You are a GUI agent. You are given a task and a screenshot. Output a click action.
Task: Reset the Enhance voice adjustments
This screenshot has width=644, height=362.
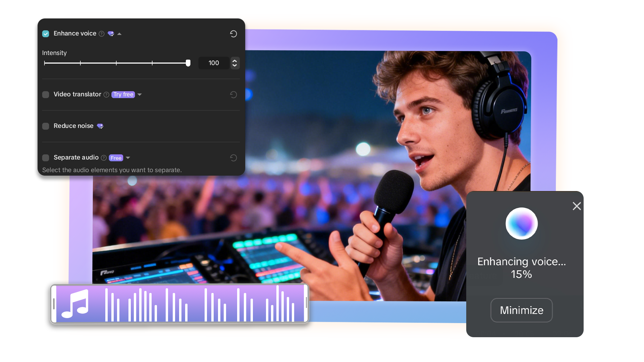pyautogui.click(x=234, y=34)
